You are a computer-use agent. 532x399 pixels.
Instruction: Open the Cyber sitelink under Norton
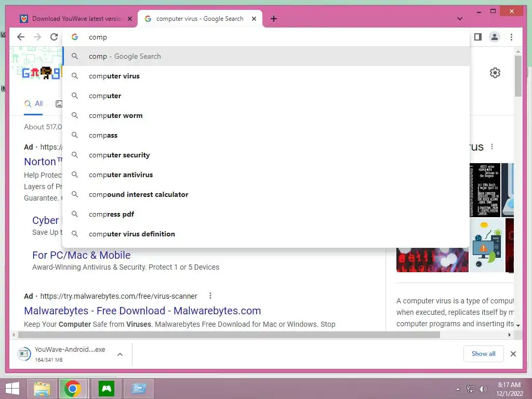[46, 220]
